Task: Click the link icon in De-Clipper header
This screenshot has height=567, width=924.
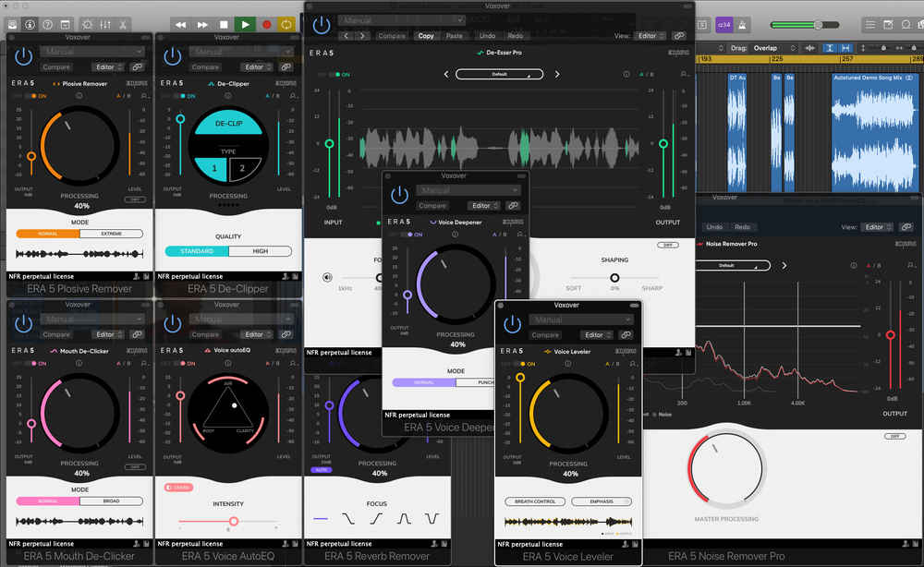Action: (x=286, y=67)
